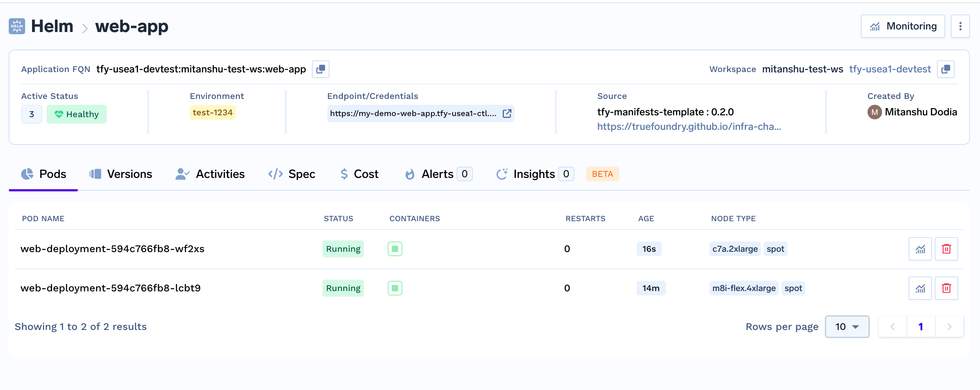980x390 pixels.
Task: Click the RESTARTS column header
Action: (585, 219)
